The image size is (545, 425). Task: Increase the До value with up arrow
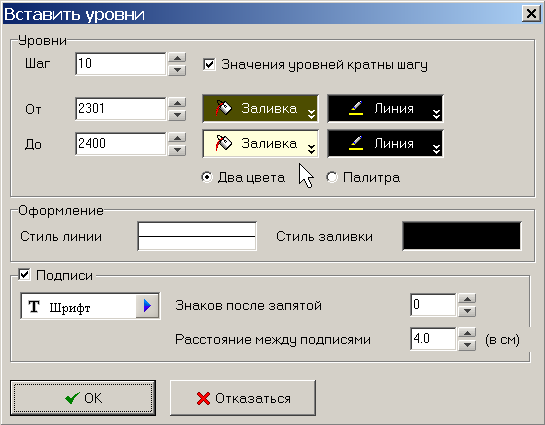177,138
